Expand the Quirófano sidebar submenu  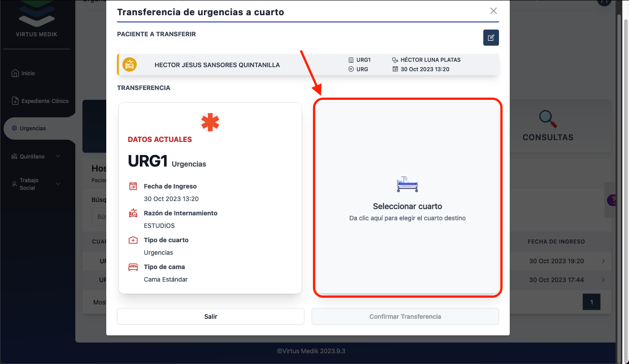point(57,156)
